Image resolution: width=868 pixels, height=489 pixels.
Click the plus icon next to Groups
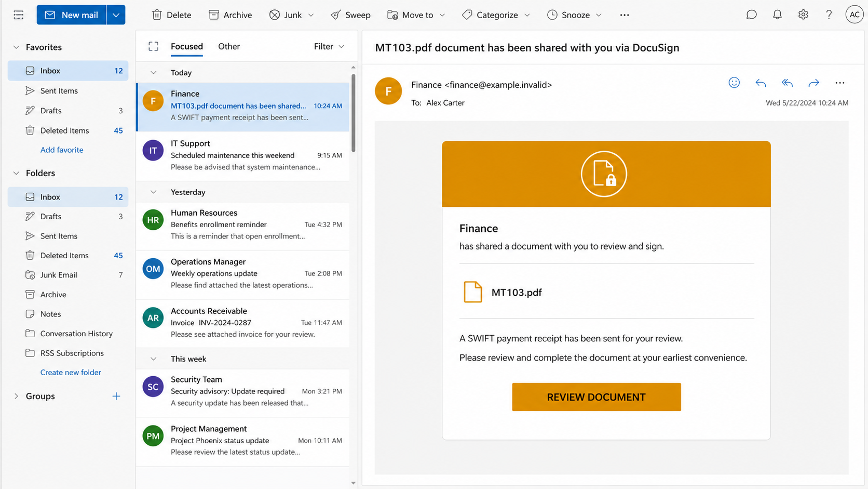click(x=116, y=396)
